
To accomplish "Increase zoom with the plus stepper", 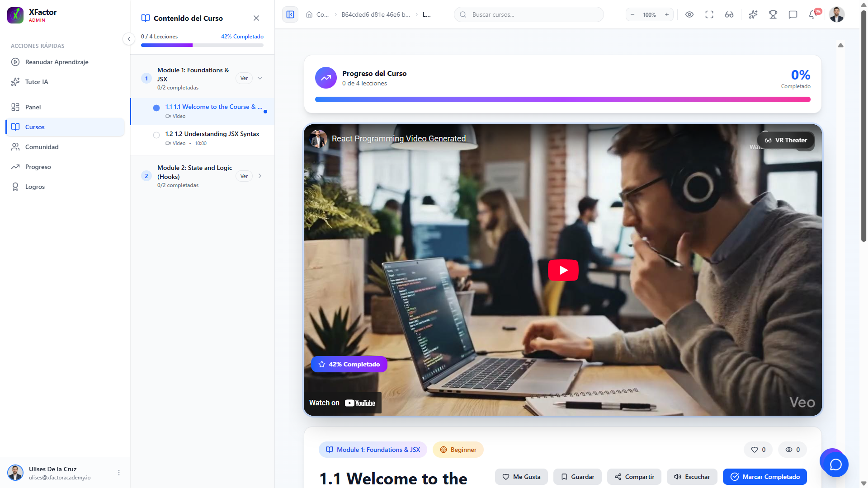I will click(666, 14).
